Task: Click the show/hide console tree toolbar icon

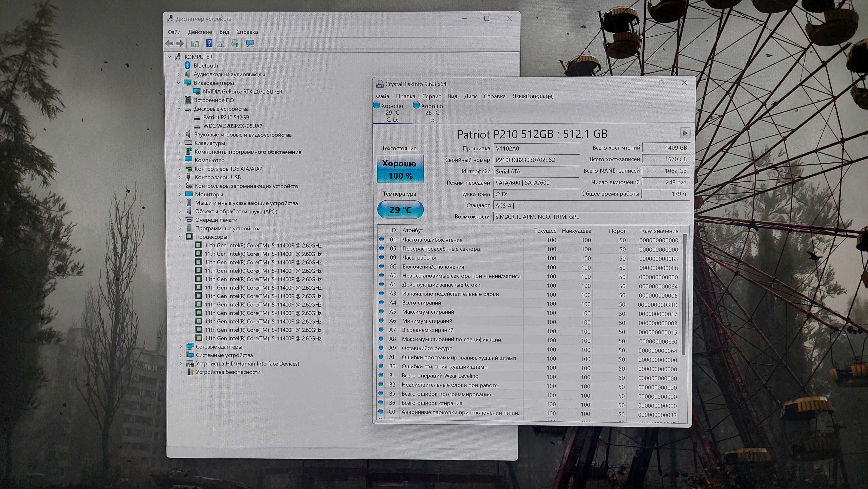Action: (195, 44)
